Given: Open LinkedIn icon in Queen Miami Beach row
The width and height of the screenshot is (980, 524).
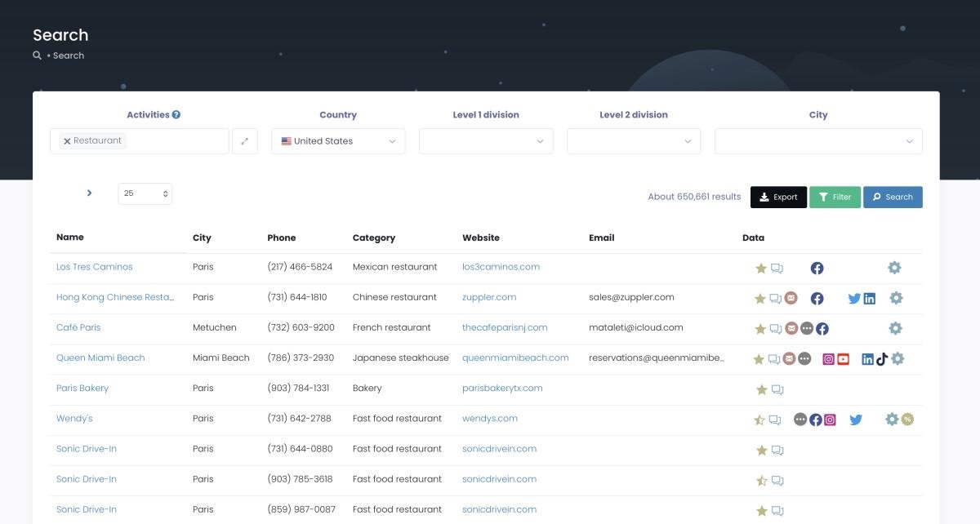Looking at the screenshot, I should tap(867, 359).
